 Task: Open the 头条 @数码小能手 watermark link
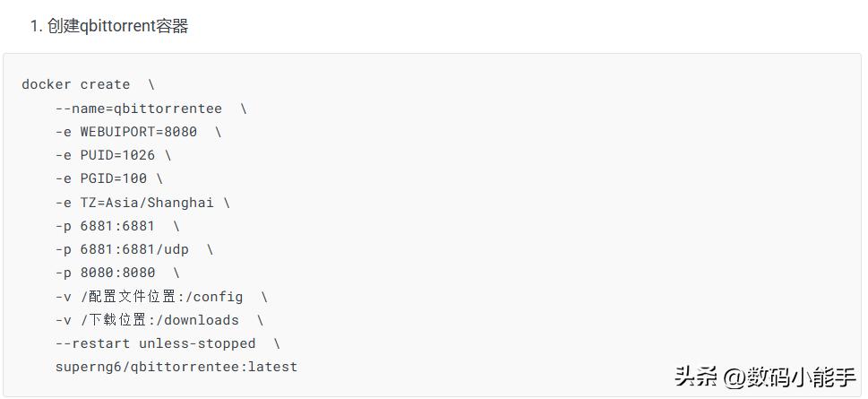tap(764, 377)
